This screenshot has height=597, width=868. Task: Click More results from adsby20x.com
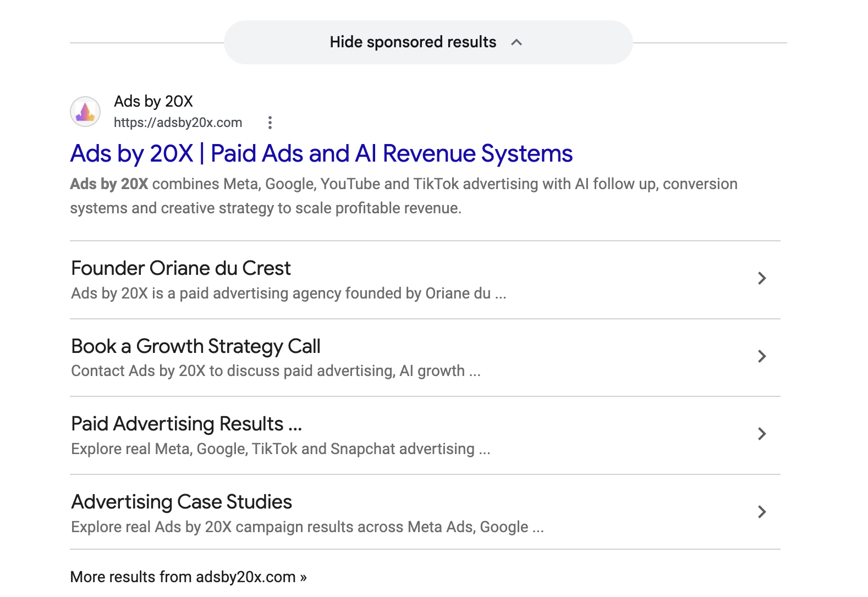189,577
